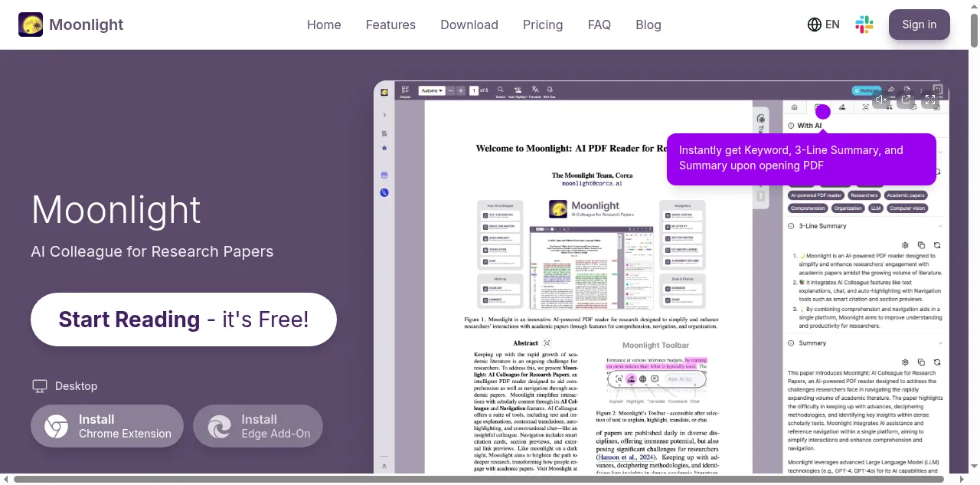Expand the demo left sidebar chevron
Image resolution: width=980 pixels, height=485 pixels.
(x=384, y=115)
